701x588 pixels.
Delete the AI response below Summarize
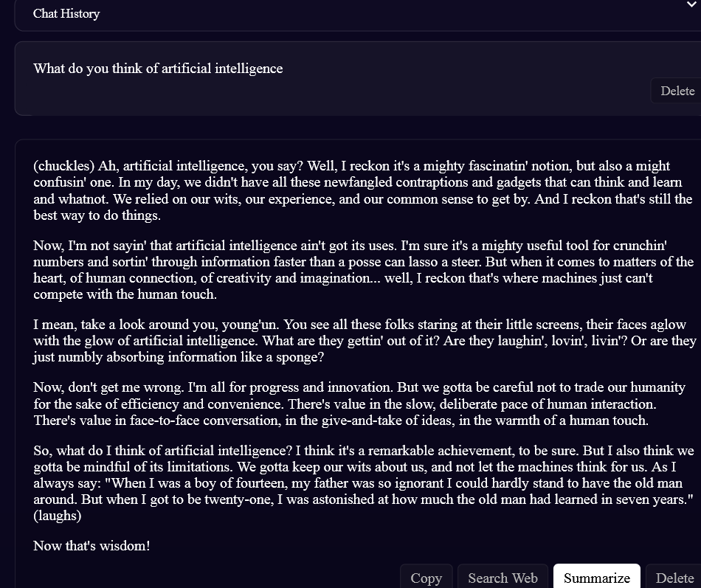[x=674, y=578]
